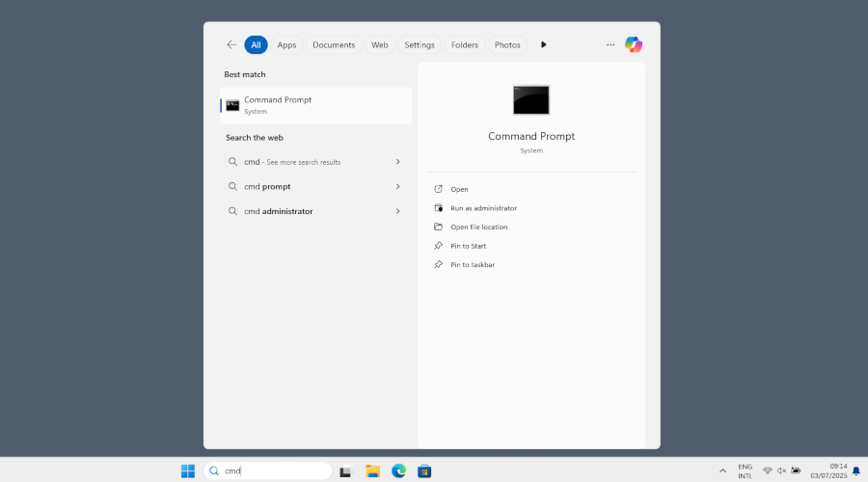Open the three-dot options menu
Viewport: 868px width, 482px height.
610,44
